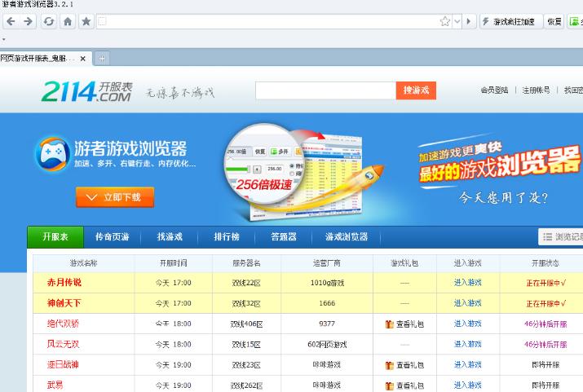Click 进入游戏 link for 赤月传说
583x392 pixels.
(467, 283)
